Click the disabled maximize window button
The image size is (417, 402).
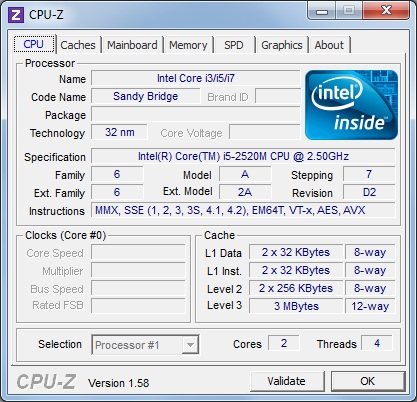click(x=349, y=11)
